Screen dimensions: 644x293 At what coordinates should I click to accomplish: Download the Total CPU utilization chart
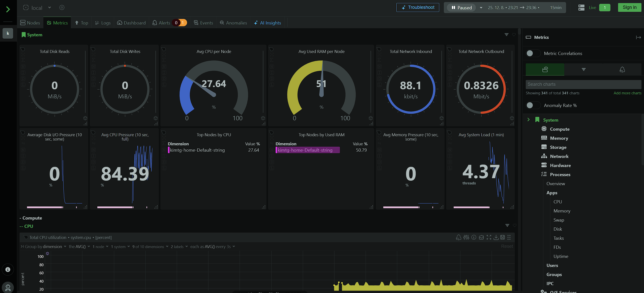pos(496,237)
